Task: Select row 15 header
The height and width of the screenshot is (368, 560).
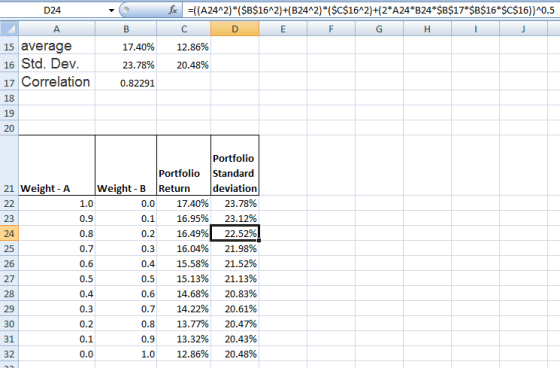Action: (x=9, y=46)
